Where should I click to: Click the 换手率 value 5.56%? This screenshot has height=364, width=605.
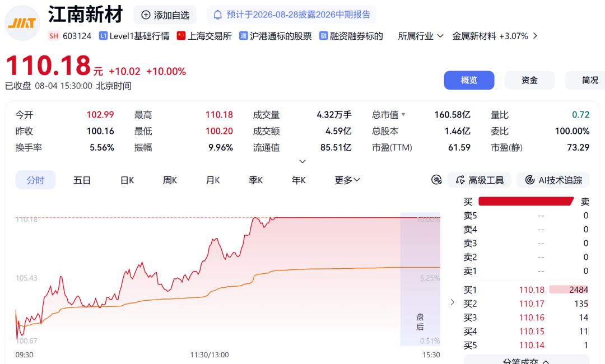[x=102, y=147]
